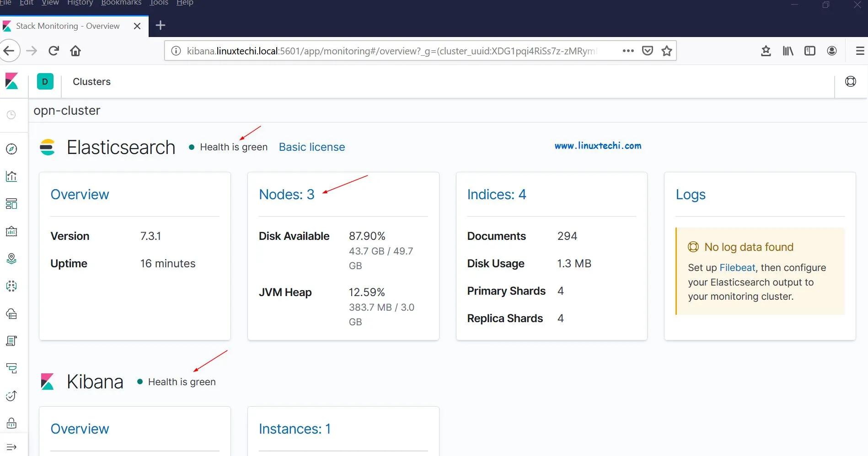Open the Uptime icon in sidebar

tap(11, 396)
